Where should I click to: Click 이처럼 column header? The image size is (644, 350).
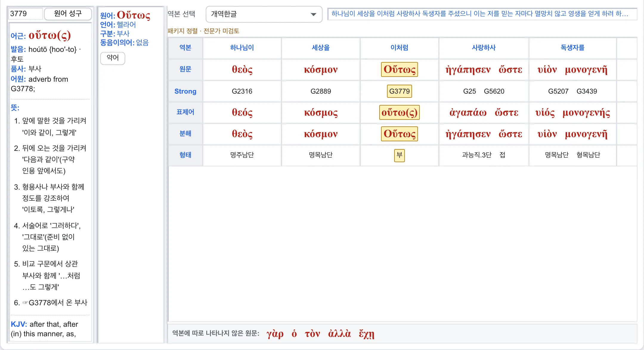click(x=400, y=48)
